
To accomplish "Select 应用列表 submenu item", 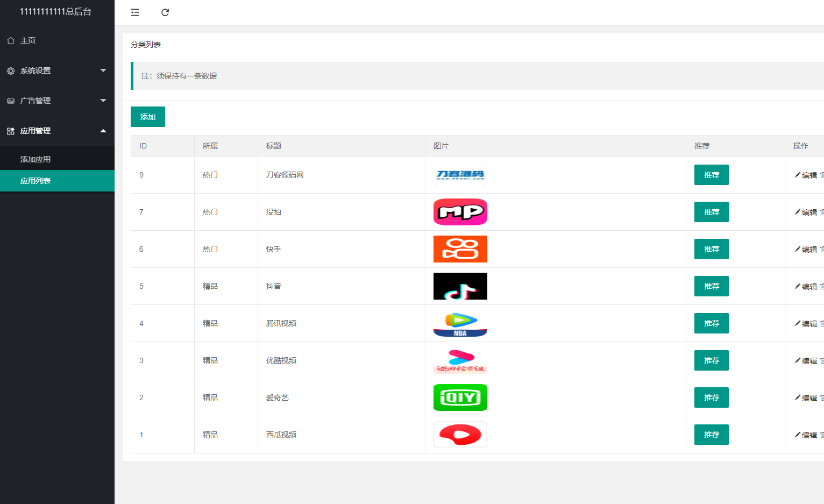I will (x=57, y=181).
